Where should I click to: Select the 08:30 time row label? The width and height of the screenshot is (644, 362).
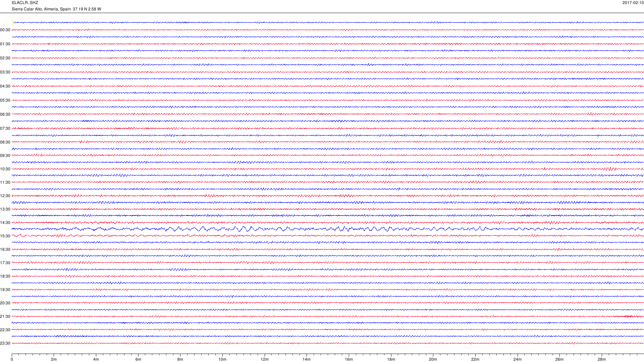pyautogui.click(x=5, y=142)
